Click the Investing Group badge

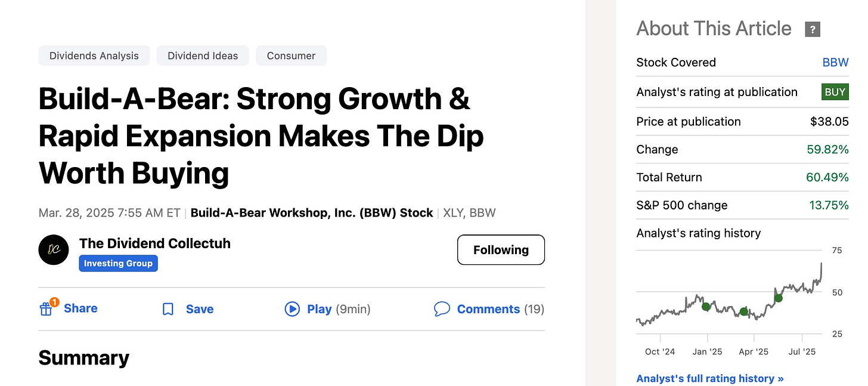point(118,263)
